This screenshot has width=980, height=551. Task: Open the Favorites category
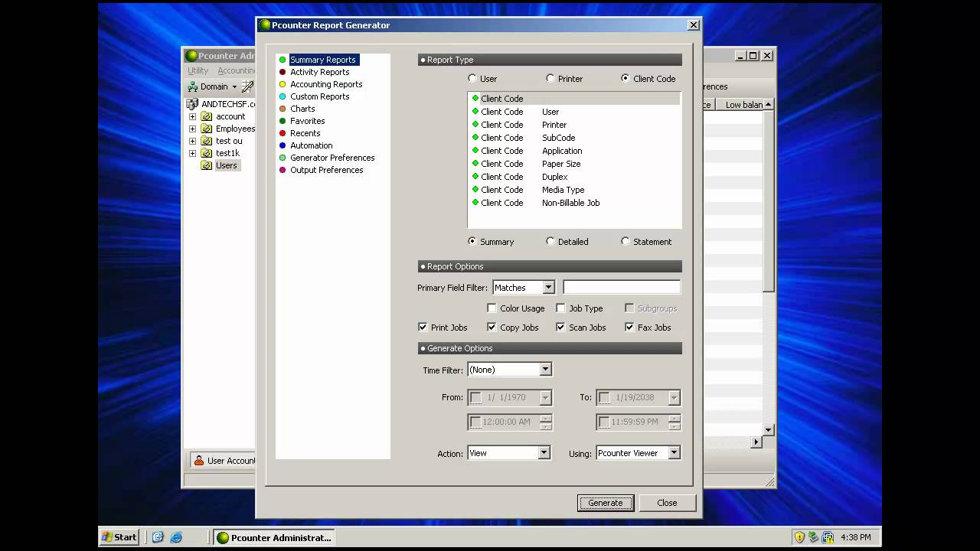pos(307,121)
